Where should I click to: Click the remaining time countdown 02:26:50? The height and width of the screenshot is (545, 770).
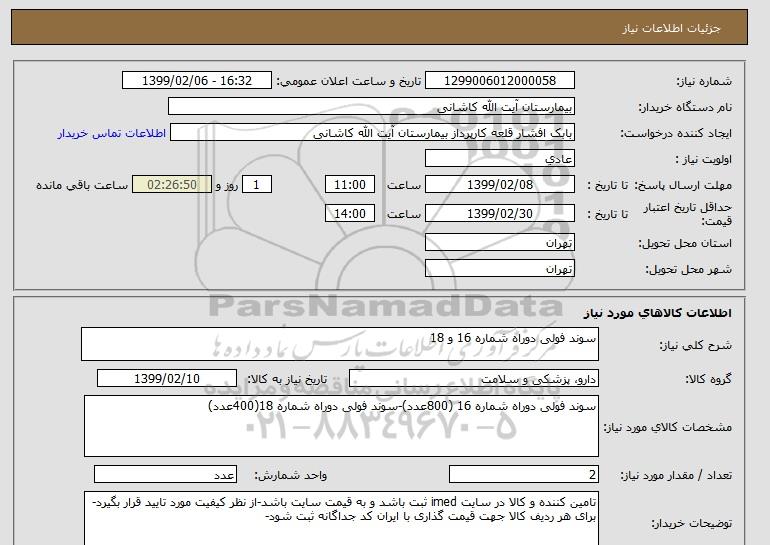[x=172, y=185]
